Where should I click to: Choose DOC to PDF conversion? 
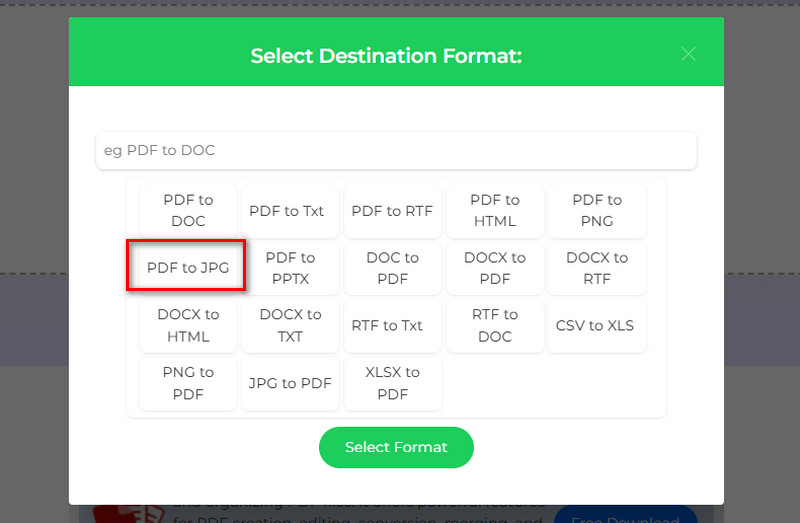[x=392, y=268]
